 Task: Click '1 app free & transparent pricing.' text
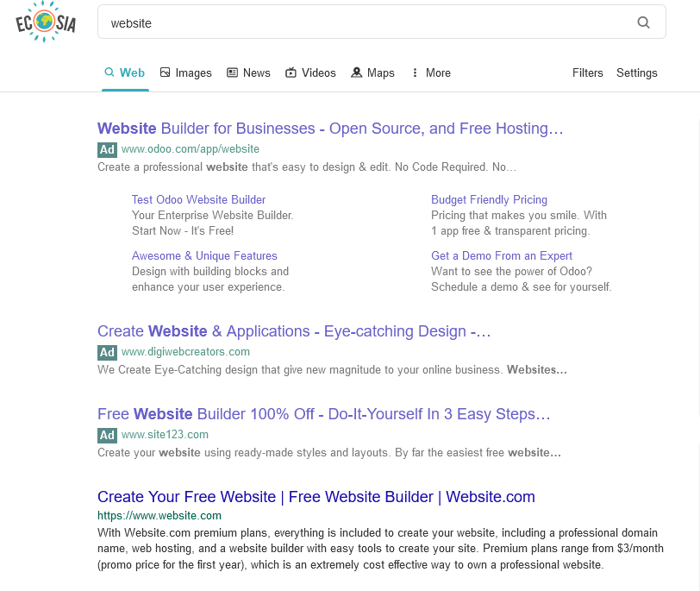[510, 231]
